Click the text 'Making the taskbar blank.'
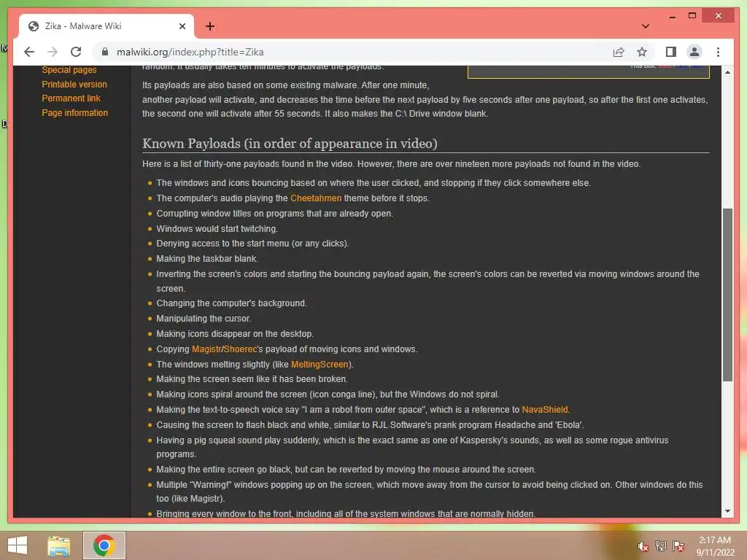The width and height of the screenshot is (747, 560). point(207,259)
